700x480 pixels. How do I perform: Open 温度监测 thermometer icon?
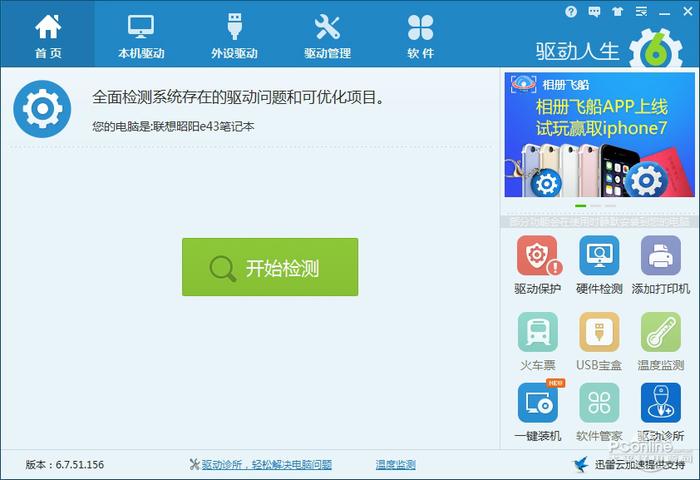coord(660,333)
